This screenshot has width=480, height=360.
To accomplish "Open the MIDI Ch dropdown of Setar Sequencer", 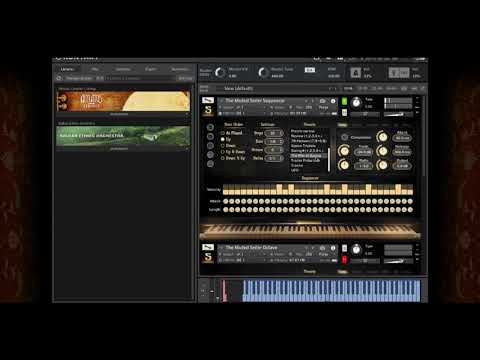I will point(243,113).
